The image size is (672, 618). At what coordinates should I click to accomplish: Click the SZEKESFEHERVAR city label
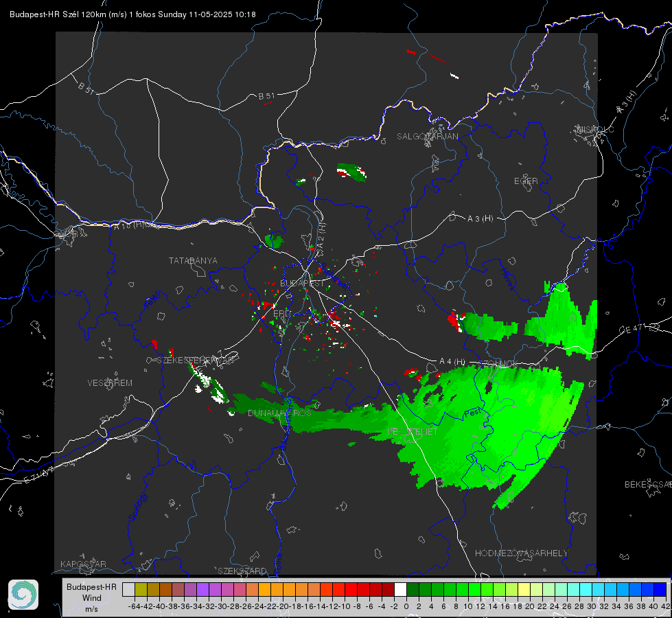tap(194, 360)
